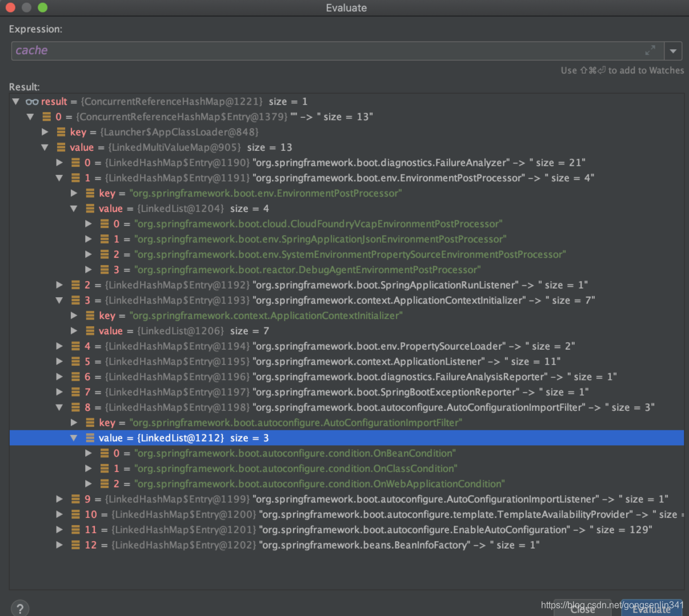689x616 pixels.
Task: Click field icon of the LinkedMultiValueMap value row
Action: click(61, 147)
